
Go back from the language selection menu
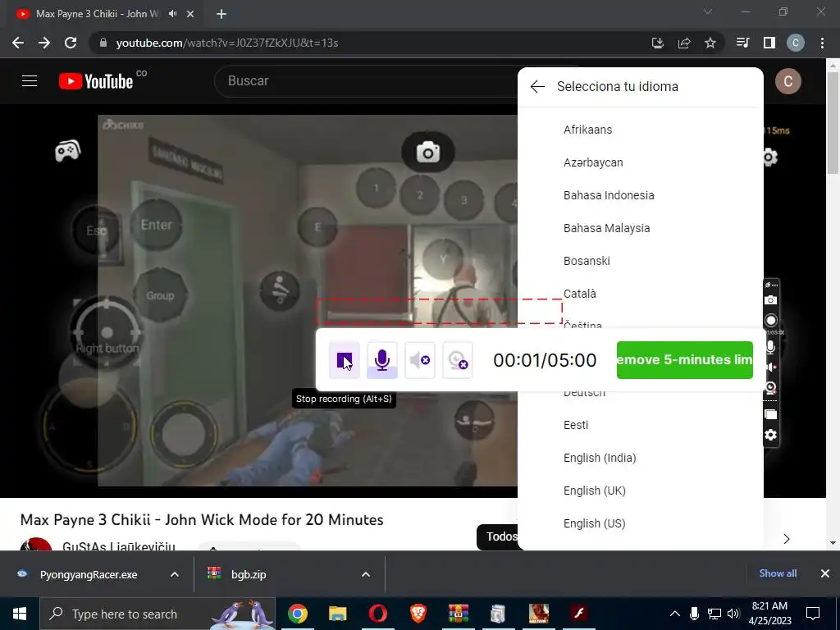(536, 86)
